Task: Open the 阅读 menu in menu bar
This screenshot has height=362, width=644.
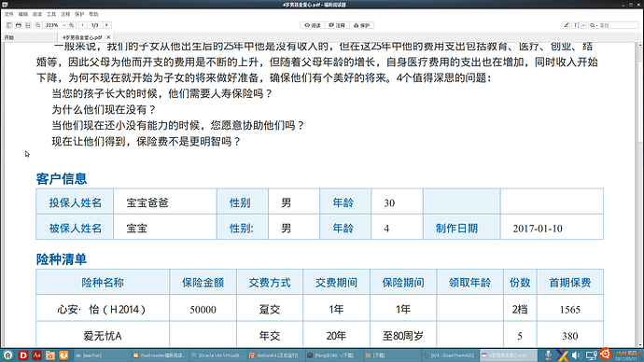Action: click(37, 14)
